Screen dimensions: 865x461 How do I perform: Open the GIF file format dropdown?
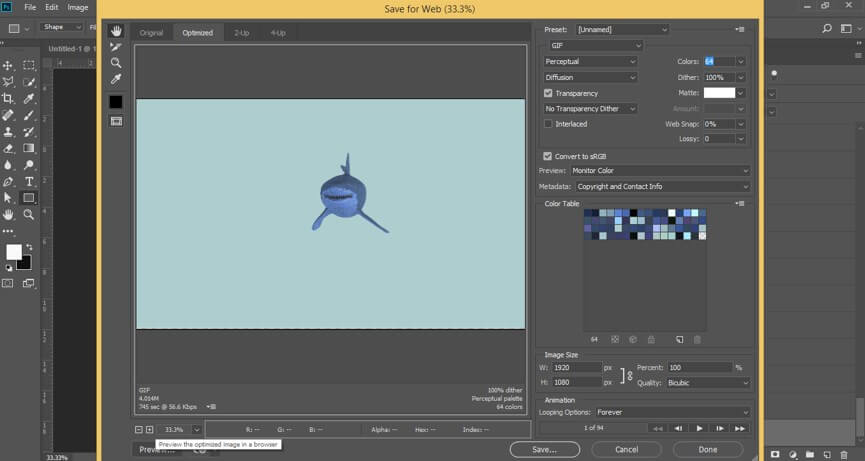(x=596, y=45)
